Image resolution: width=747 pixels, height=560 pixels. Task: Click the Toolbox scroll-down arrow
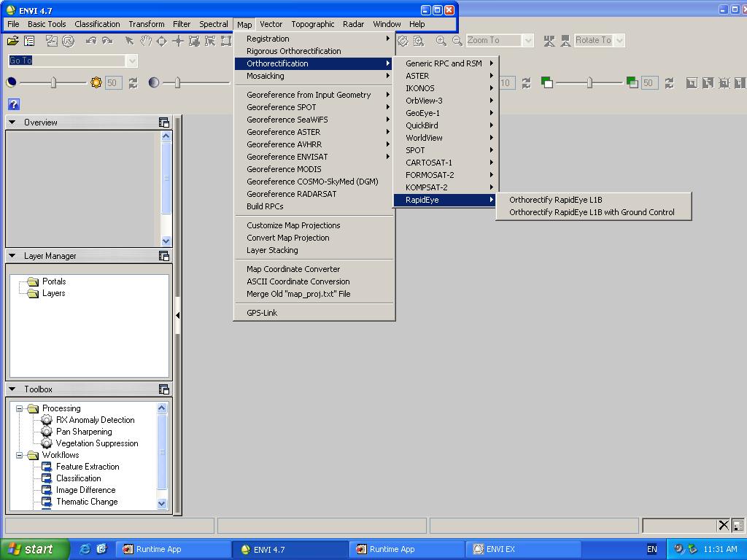click(x=161, y=503)
